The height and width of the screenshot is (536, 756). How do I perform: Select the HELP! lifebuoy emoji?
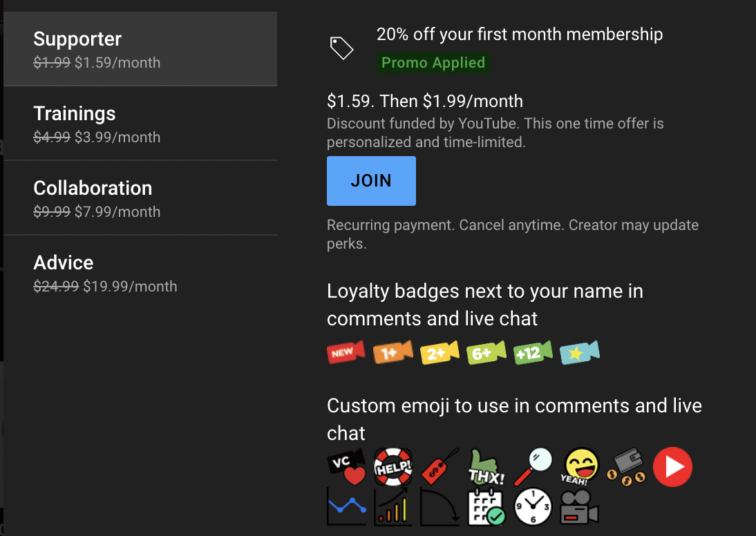coord(393,468)
